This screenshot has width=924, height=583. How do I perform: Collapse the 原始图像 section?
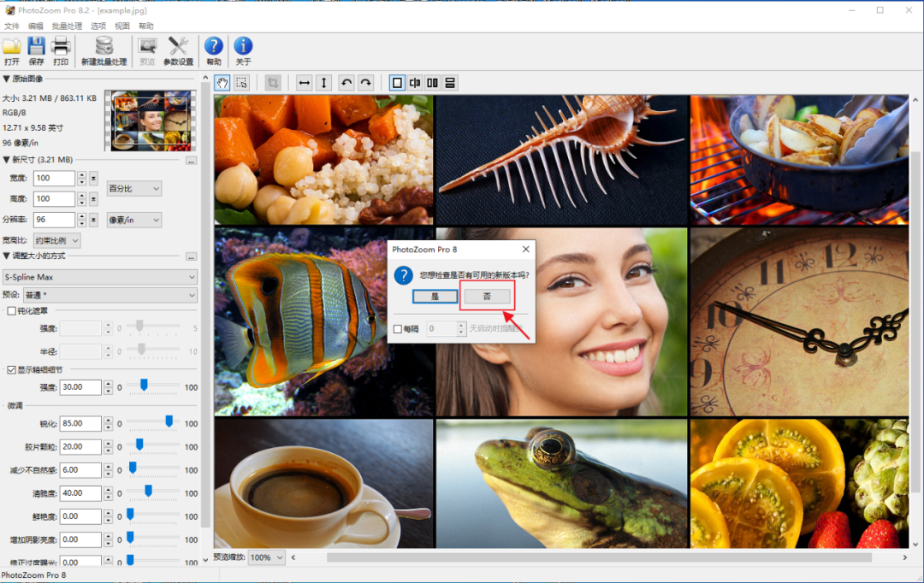pyautogui.click(x=7, y=79)
